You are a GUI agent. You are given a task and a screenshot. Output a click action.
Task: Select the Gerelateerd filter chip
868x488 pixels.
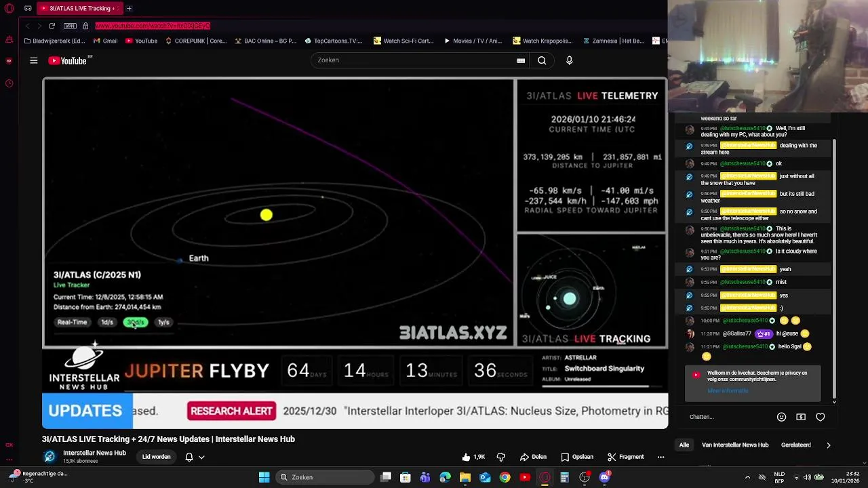[x=796, y=445]
